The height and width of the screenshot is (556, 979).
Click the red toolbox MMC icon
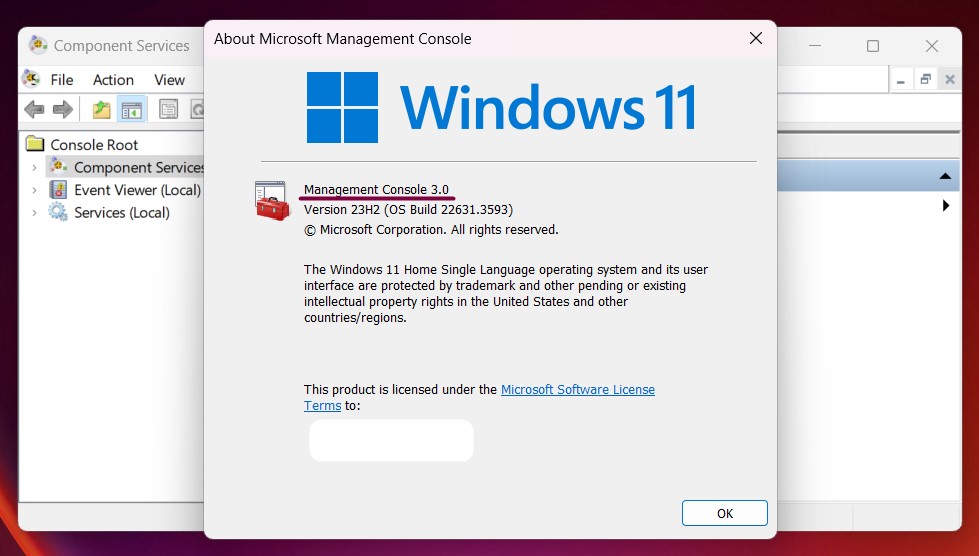coord(273,201)
